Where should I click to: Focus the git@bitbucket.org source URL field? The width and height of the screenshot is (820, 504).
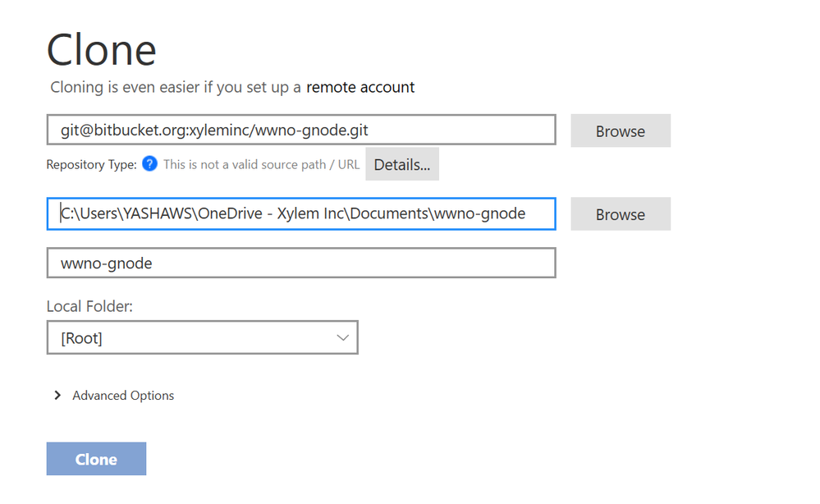click(301, 130)
